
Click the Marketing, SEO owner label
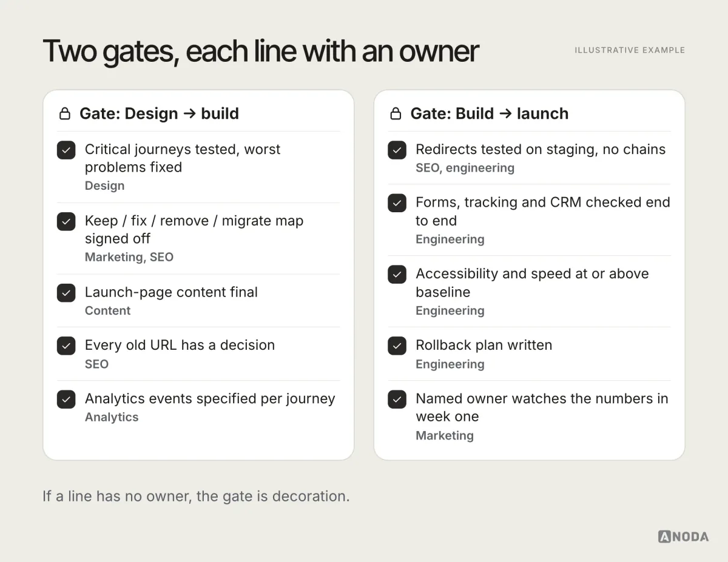pyautogui.click(x=129, y=257)
